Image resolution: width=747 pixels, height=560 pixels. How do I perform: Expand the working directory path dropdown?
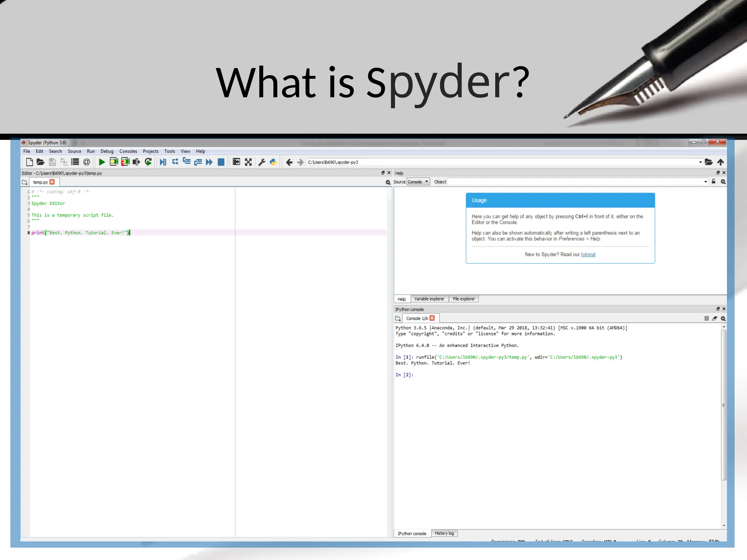(x=700, y=162)
